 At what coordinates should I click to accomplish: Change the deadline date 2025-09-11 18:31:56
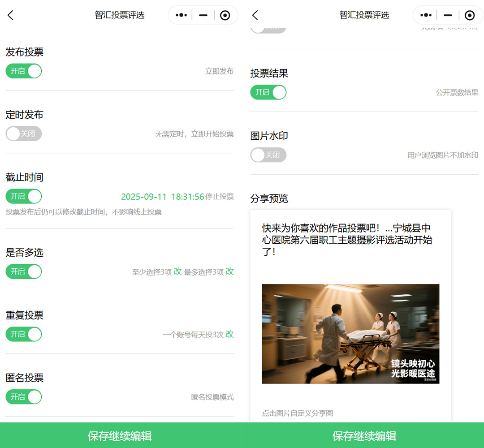pyautogui.click(x=162, y=197)
